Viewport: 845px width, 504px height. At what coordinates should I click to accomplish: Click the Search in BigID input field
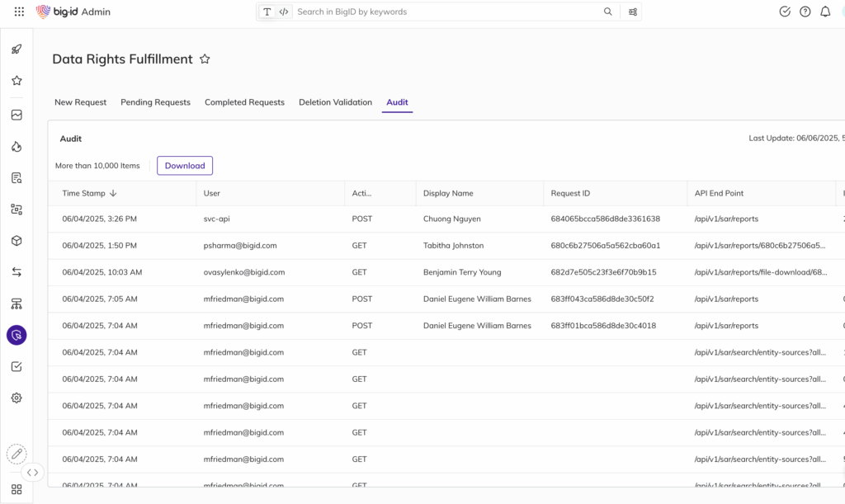(x=446, y=12)
